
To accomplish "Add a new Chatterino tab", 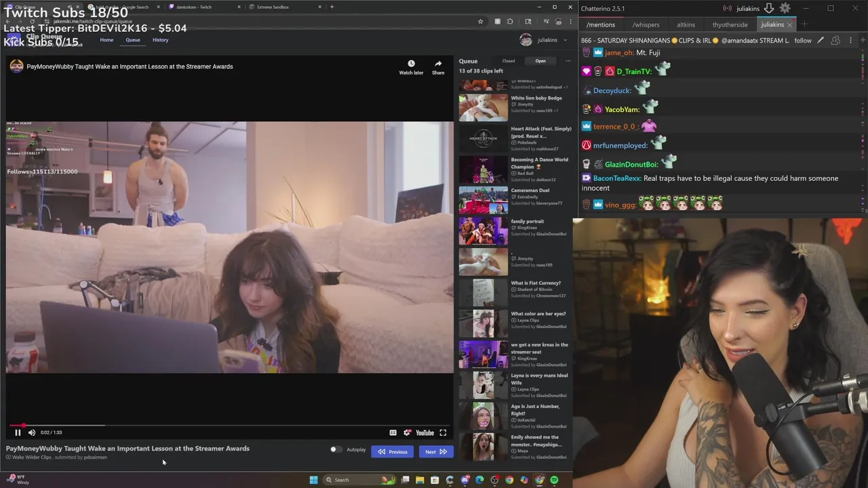I will tap(804, 24).
